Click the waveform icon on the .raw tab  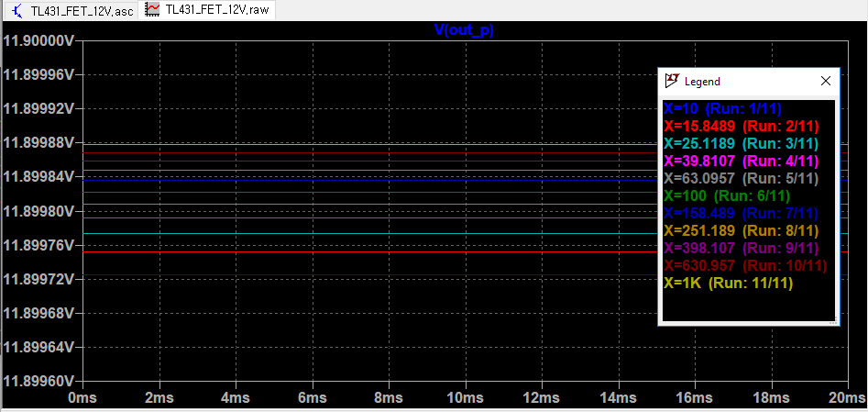click(x=153, y=9)
